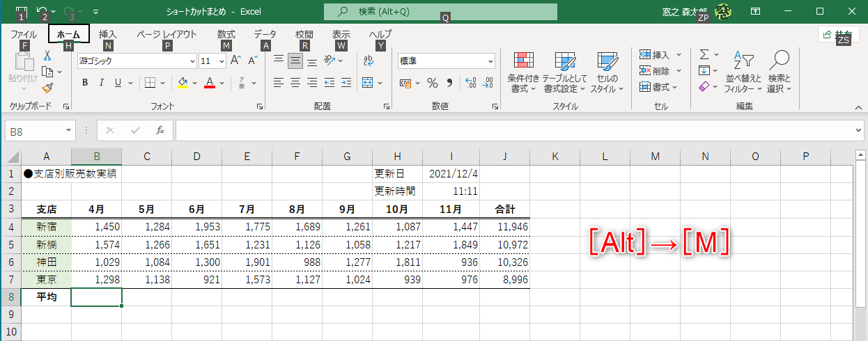Toggle wrap text button

tap(369, 61)
